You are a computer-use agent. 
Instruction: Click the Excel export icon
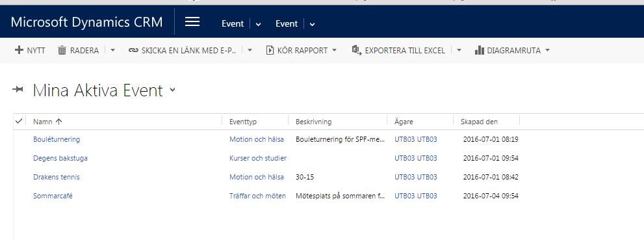pyautogui.click(x=357, y=51)
